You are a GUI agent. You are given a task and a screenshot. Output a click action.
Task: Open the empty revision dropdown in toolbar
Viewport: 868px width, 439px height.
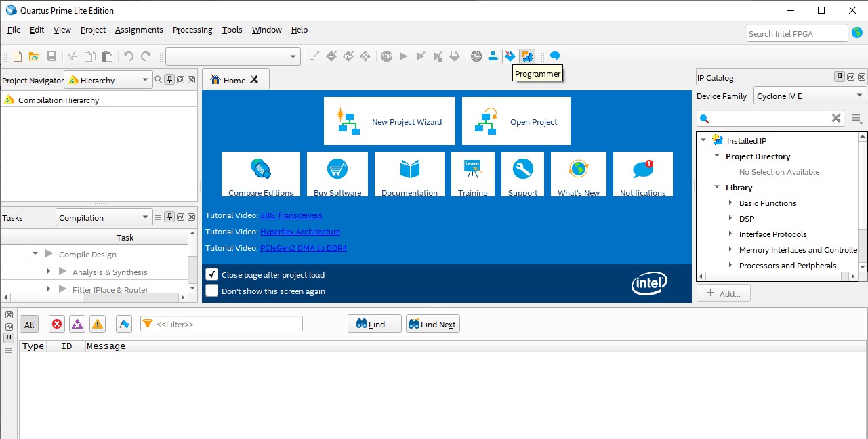[233, 56]
